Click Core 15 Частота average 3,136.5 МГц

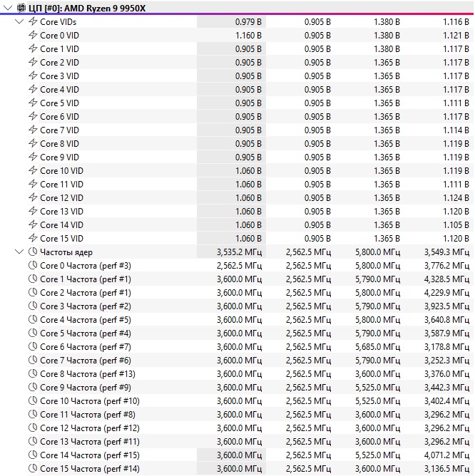pyautogui.click(x=446, y=469)
